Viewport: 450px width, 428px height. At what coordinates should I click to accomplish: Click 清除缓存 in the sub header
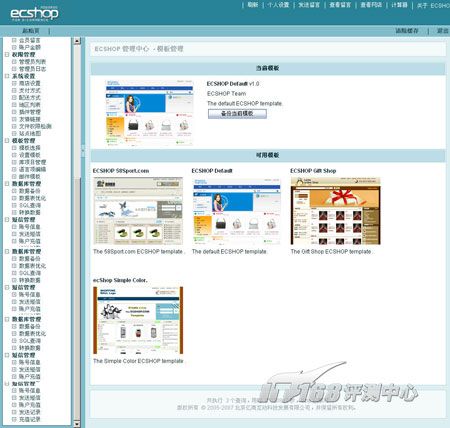407,31
